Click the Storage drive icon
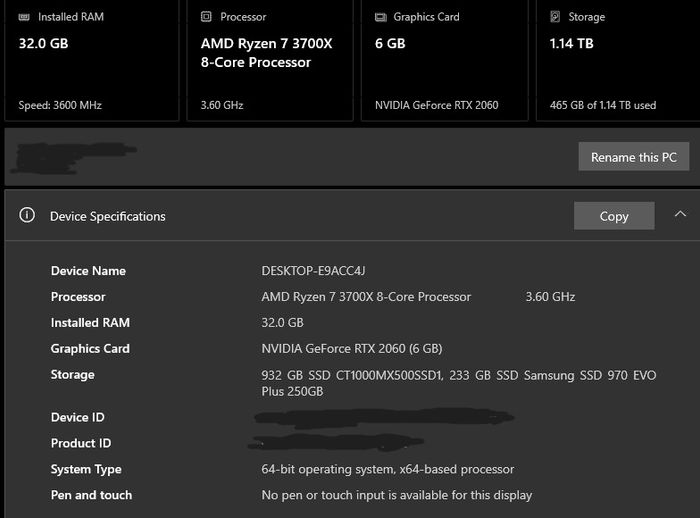Screen dimensions: 700x518 pos(555,17)
